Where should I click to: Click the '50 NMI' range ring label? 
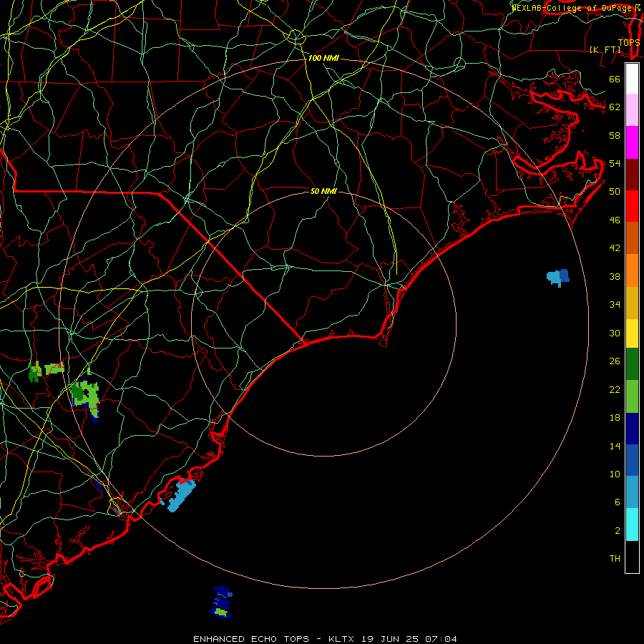tap(323, 191)
